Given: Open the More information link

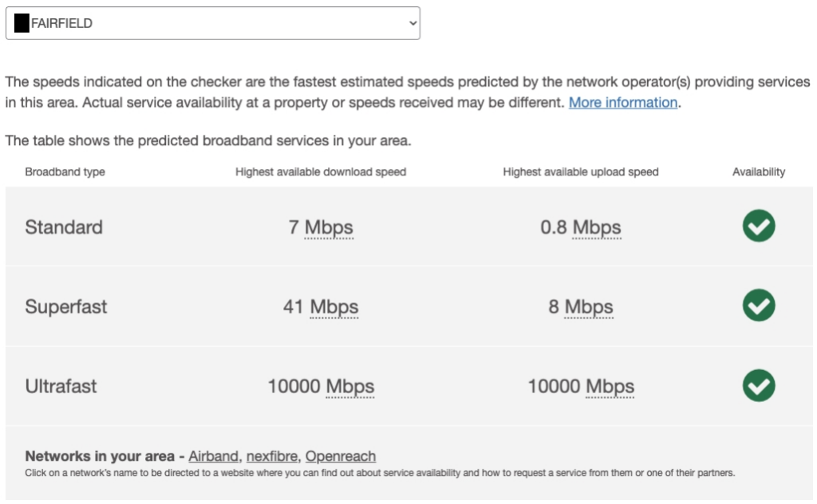Looking at the screenshot, I should click(622, 103).
